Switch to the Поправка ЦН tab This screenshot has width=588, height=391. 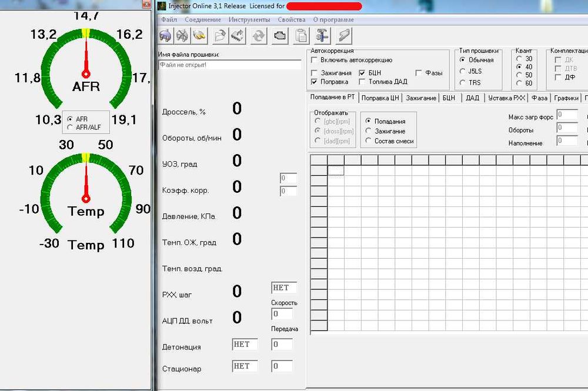coord(380,98)
